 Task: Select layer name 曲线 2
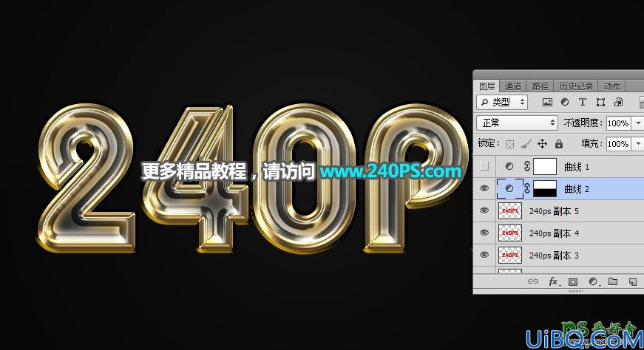(x=577, y=189)
